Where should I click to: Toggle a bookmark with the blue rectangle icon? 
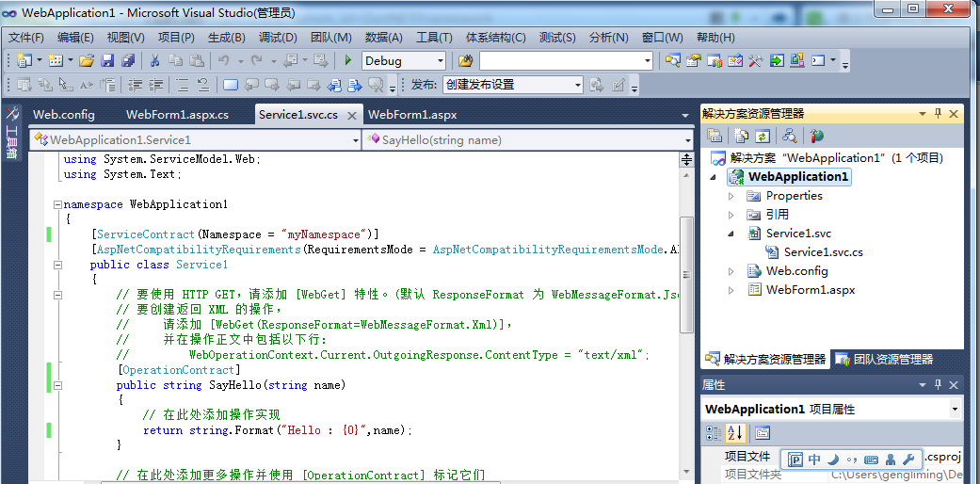[230, 85]
